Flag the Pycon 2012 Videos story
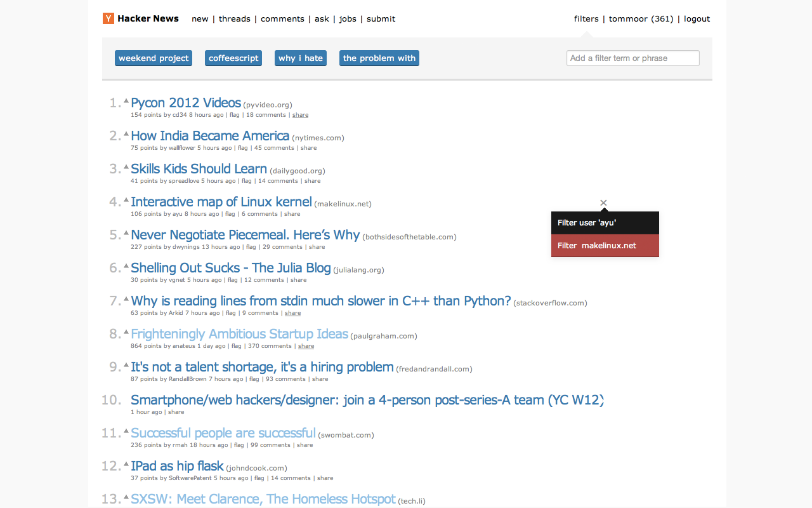This screenshot has width=812, height=508. click(x=234, y=115)
